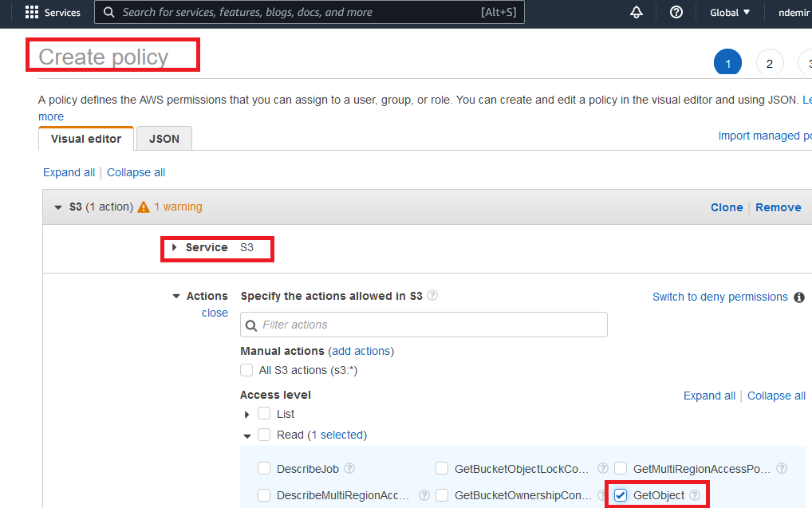Click the info icon beside Switch to deny permissions
The height and width of the screenshot is (508, 812).
click(x=799, y=297)
